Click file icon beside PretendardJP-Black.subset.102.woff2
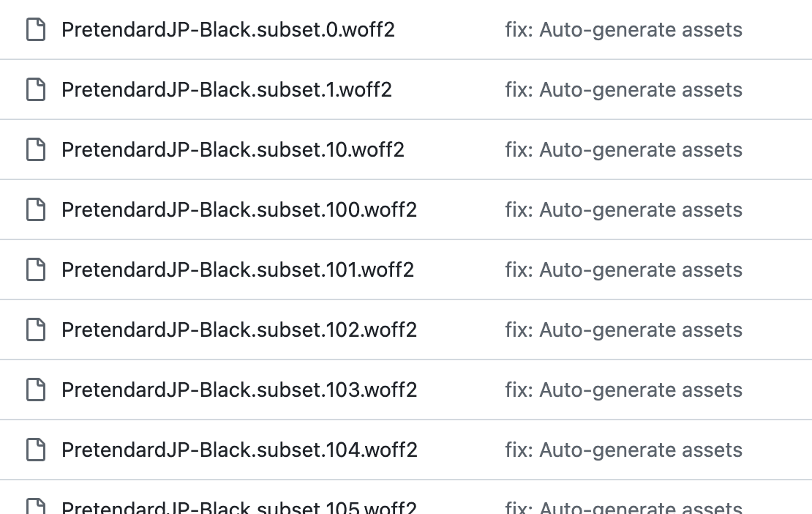812x514 pixels. pyautogui.click(x=36, y=330)
